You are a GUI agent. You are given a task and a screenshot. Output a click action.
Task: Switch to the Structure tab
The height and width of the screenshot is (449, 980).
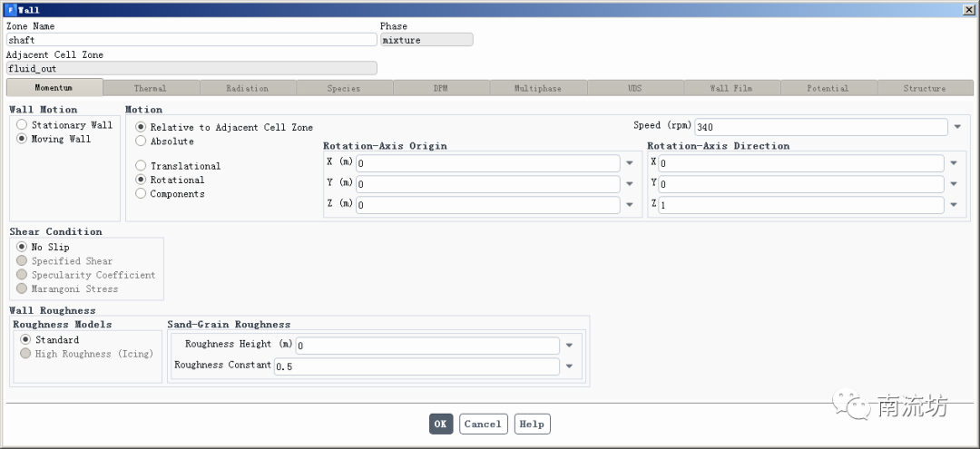(925, 88)
